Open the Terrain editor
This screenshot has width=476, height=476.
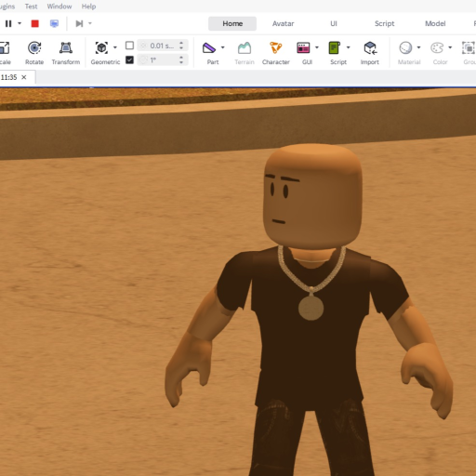point(245,53)
